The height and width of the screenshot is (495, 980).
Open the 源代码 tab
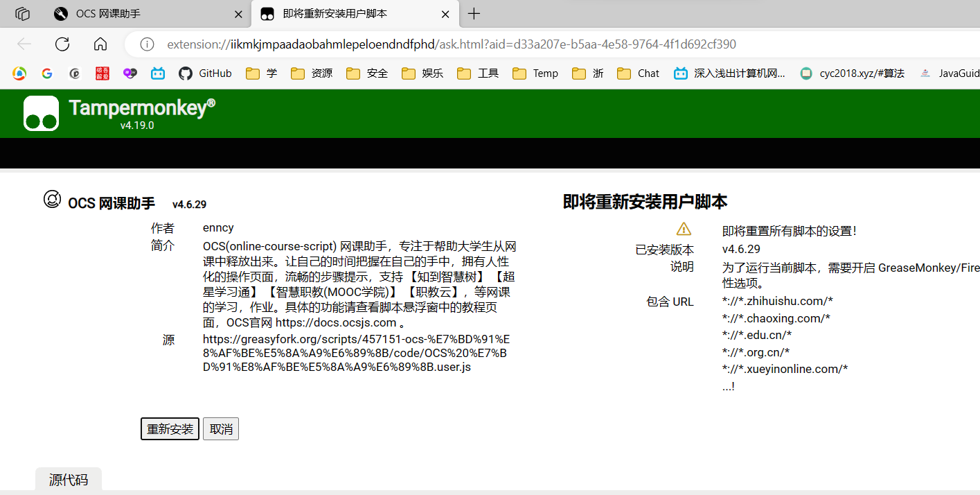coord(69,480)
